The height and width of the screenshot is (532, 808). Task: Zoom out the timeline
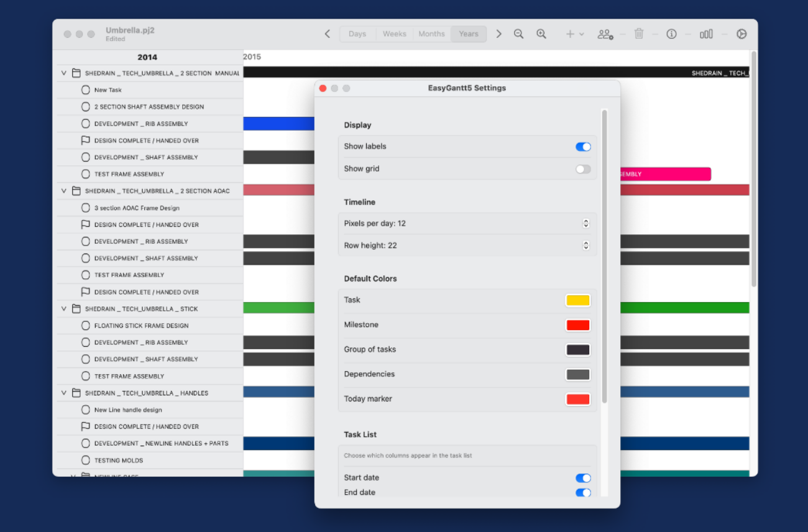click(518, 34)
